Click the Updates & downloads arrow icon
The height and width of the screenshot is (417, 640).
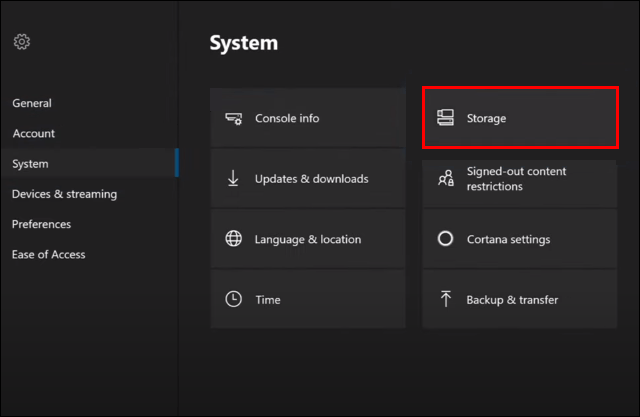[234, 178]
